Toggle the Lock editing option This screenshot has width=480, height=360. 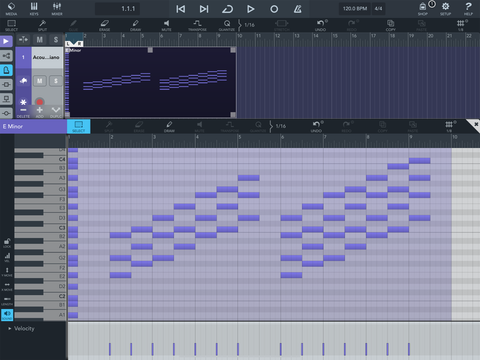pos(7,243)
